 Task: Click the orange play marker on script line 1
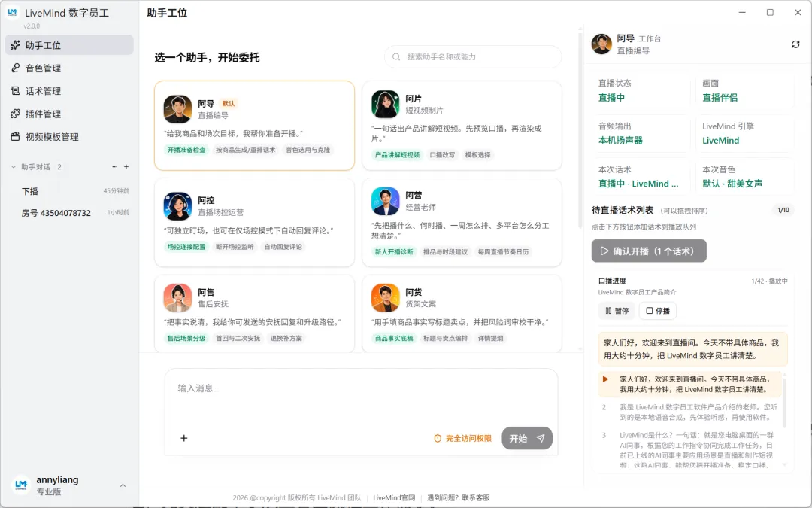[605, 379]
